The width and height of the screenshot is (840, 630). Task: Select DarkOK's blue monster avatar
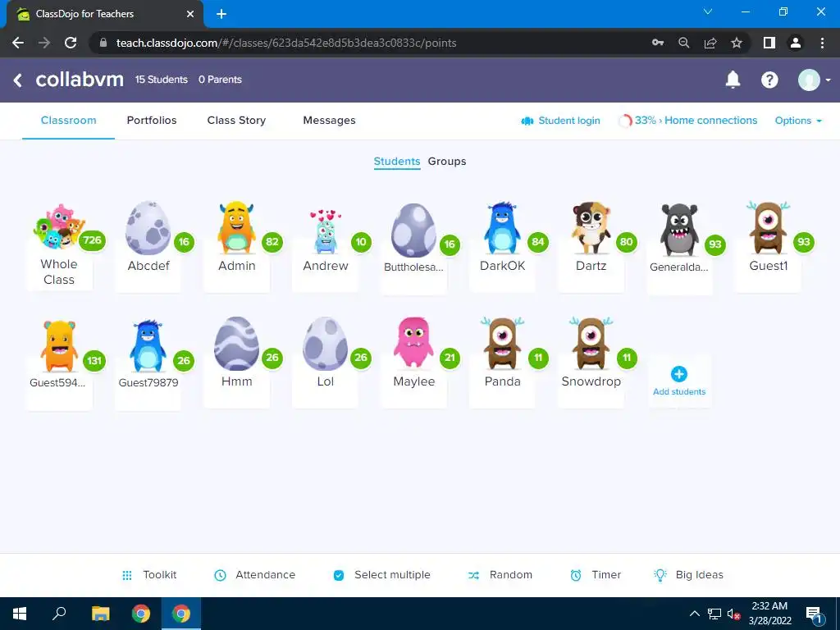coord(502,228)
